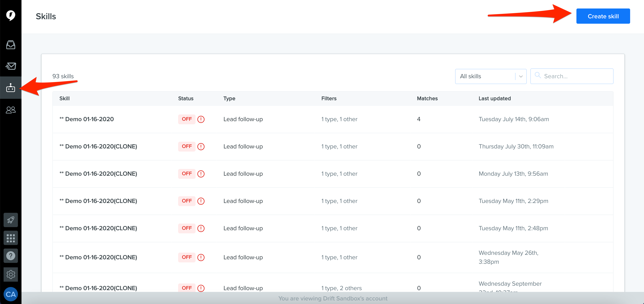
Task: Click the Filters column header
Action: [329, 98]
